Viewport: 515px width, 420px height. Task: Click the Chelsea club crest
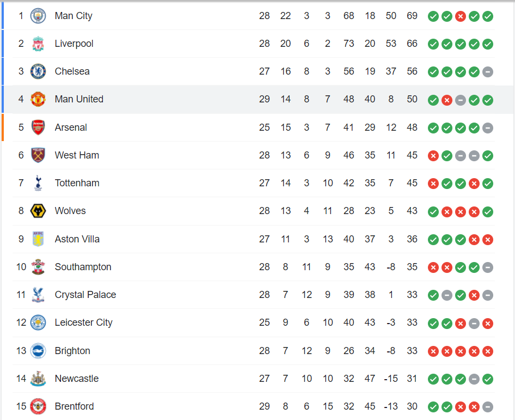pos(38,71)
